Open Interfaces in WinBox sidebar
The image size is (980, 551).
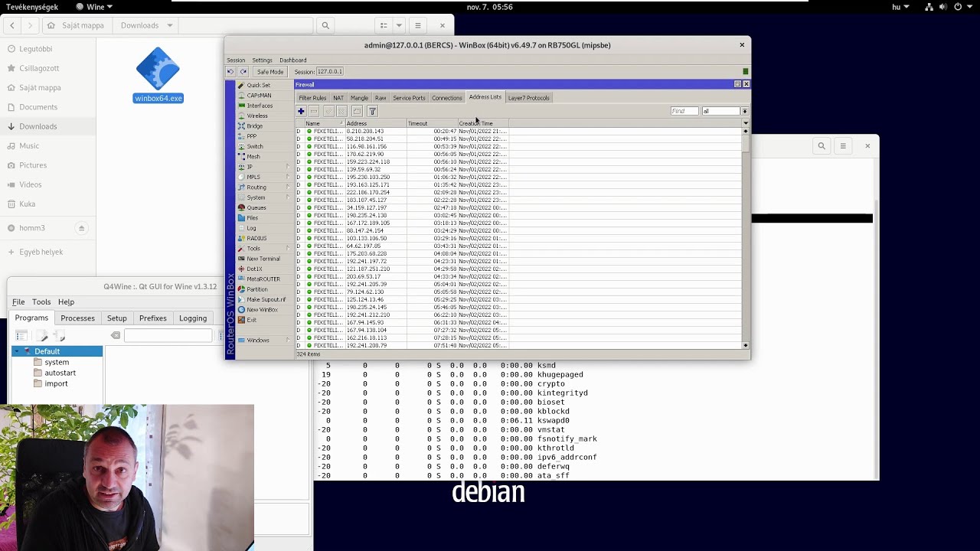point(260,106)
